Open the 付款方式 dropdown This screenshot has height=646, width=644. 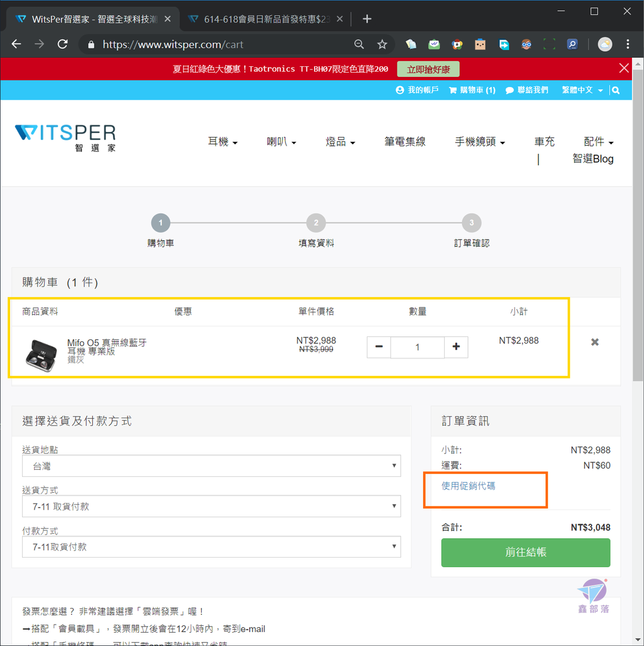click(211, 547)
